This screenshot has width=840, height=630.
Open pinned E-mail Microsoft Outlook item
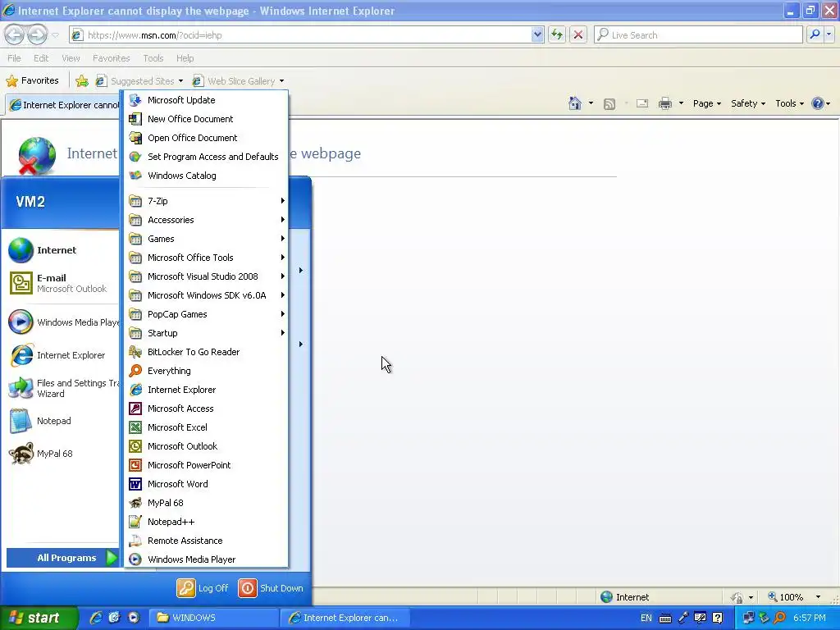(62, 283)
